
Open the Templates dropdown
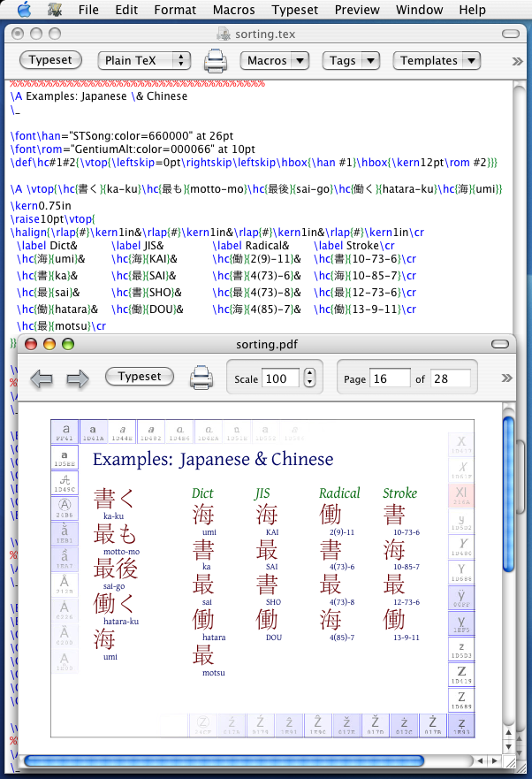pyautogui.click(x=437, y=61)
